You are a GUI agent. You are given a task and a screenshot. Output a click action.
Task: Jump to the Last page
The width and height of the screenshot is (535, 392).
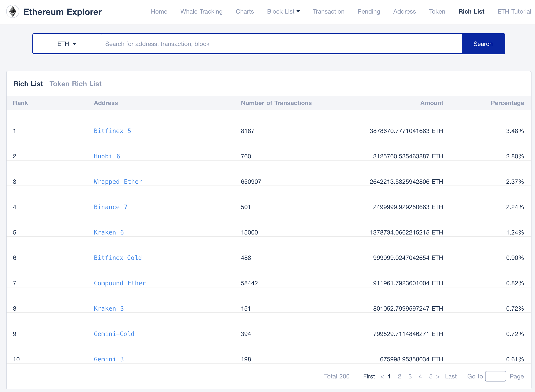pos(451,376)
